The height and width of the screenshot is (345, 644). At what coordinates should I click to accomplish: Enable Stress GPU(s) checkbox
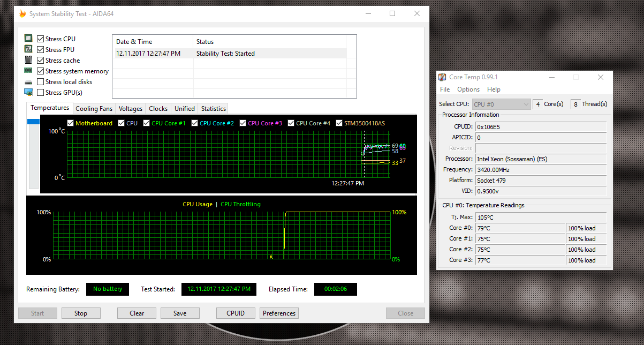tap(41, 92)
